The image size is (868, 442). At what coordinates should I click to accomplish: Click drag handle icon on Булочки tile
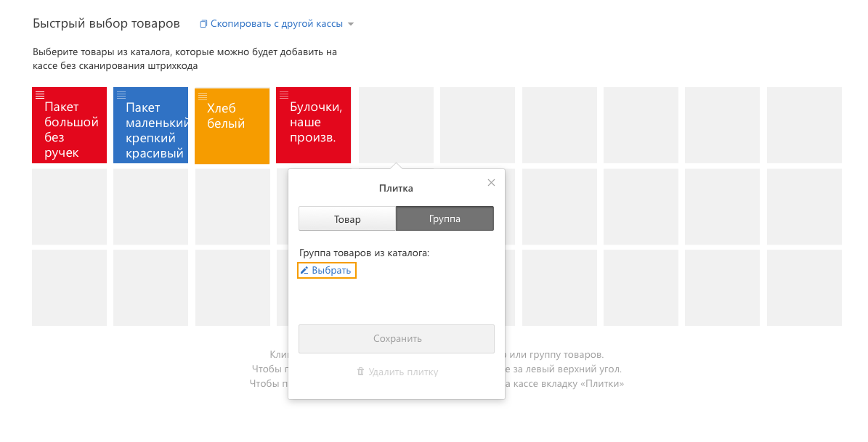click(x=284, y=94)
